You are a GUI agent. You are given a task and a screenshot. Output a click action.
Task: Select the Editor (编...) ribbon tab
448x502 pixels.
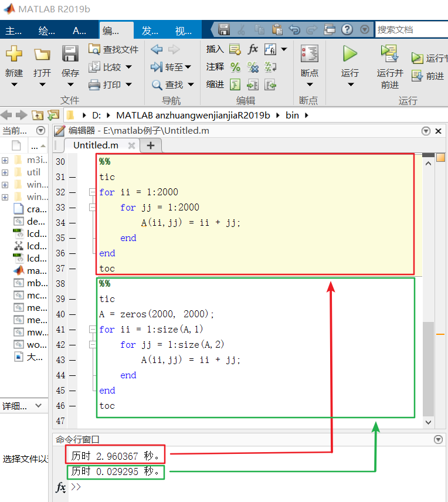coord(116,30)
